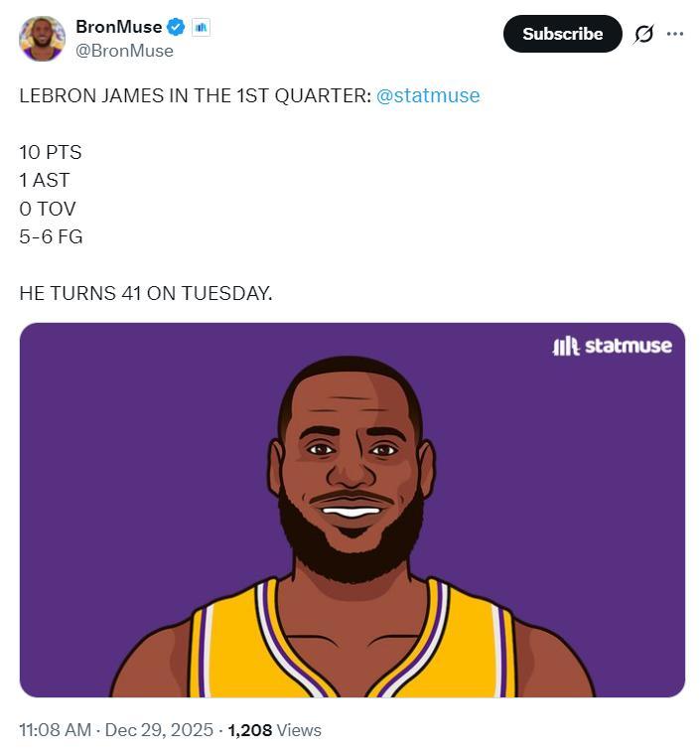Viewport: 700px width, 756px height.
Task: Click the "LEBRON JAMES IN THE 1ST QUARTER" text
Action: point(194,96)
